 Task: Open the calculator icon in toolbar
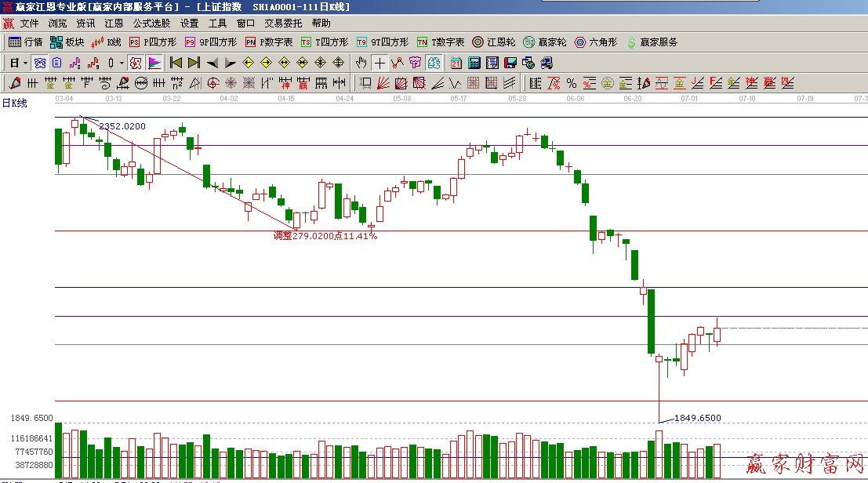474,63
